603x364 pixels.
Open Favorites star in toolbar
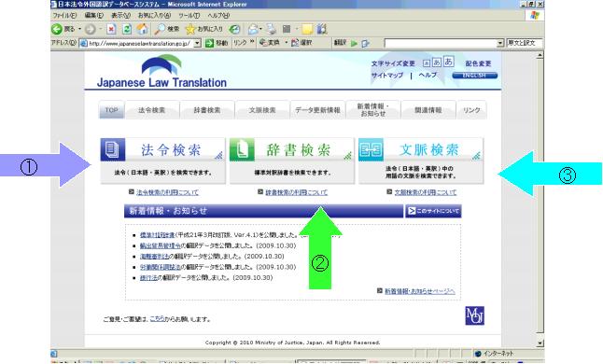pos(190,29)
